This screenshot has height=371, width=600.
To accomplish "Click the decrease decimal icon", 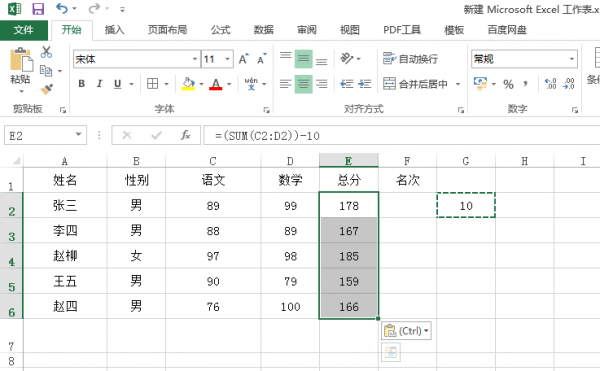I will click(569, 84).
